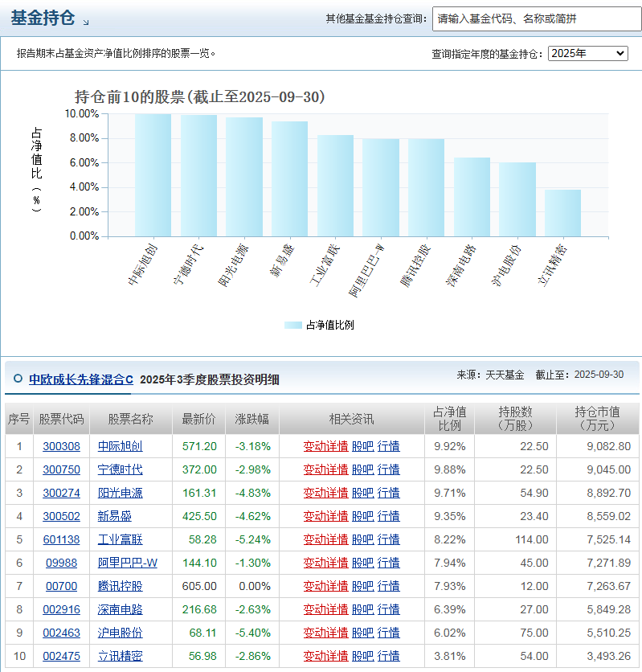Open 股吧 for 新易盛 row
This screenshot has height=672, width=642.
click(362, 516)
